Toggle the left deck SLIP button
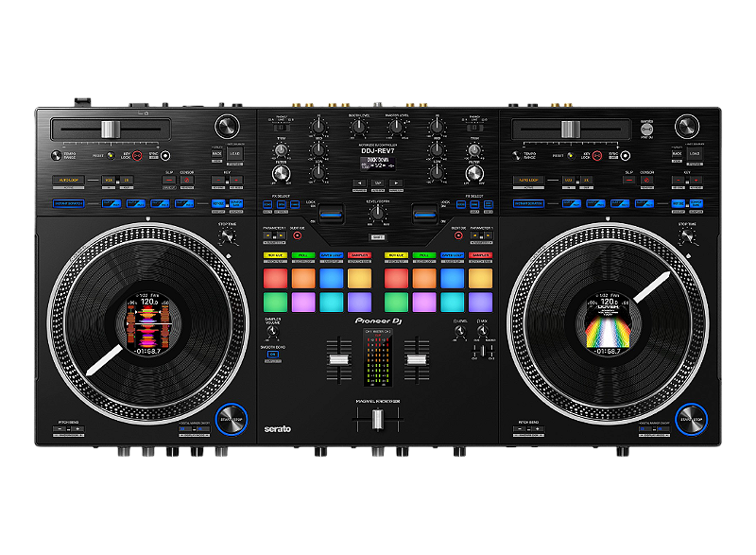This screenshot has height=555, width=756. click(x=169, y=181)
